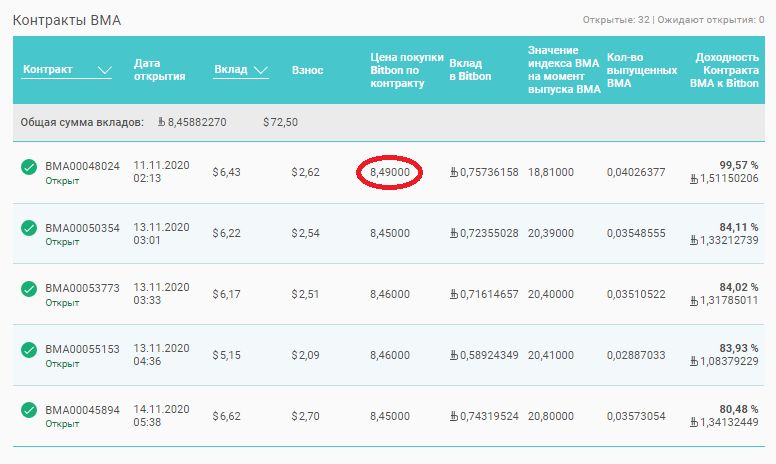Open contract BMA00045894

82,410
